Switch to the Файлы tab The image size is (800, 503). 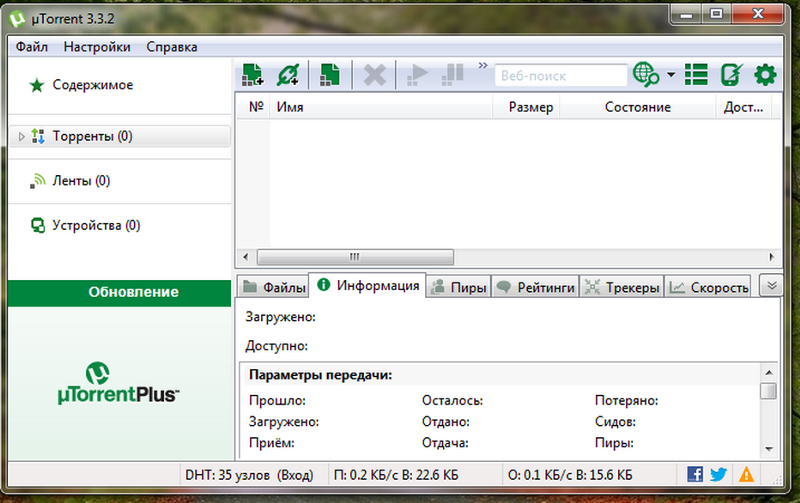coord(273,287)
